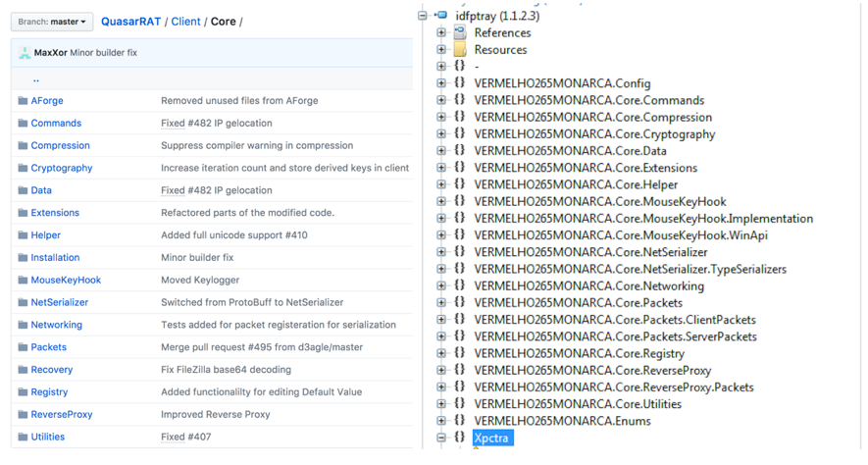Image resolution: width=868 pixels, height=465 pixels.
Task: Open commit 'Removed unused files from AForge'
Action: [239, 101]
